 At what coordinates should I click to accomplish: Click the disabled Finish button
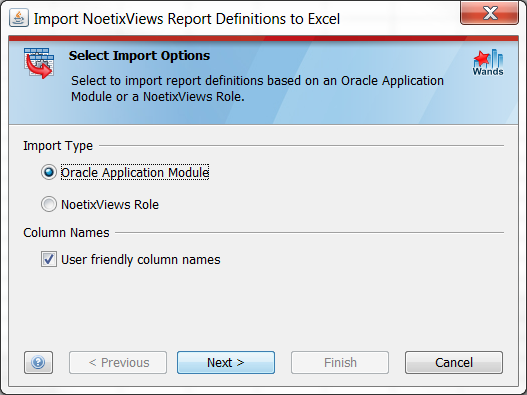(x=340, y=362)
